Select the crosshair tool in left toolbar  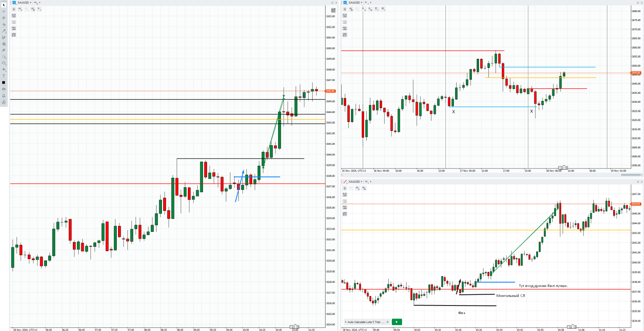(x=4, y=11)
